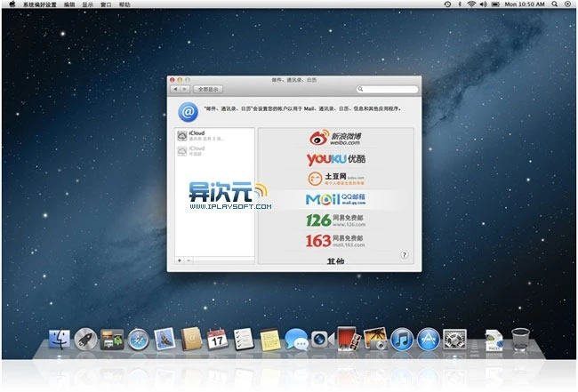Open Mission Control in the dock
The width and height of the screenshot is (578, 392).
[112, 340]
